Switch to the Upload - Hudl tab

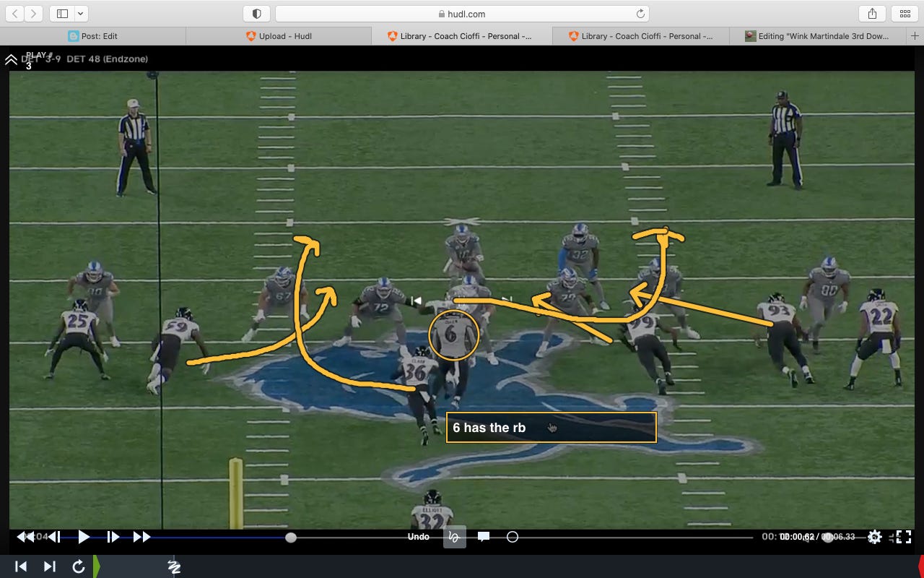pyautogui.click(x=279, y=35)
